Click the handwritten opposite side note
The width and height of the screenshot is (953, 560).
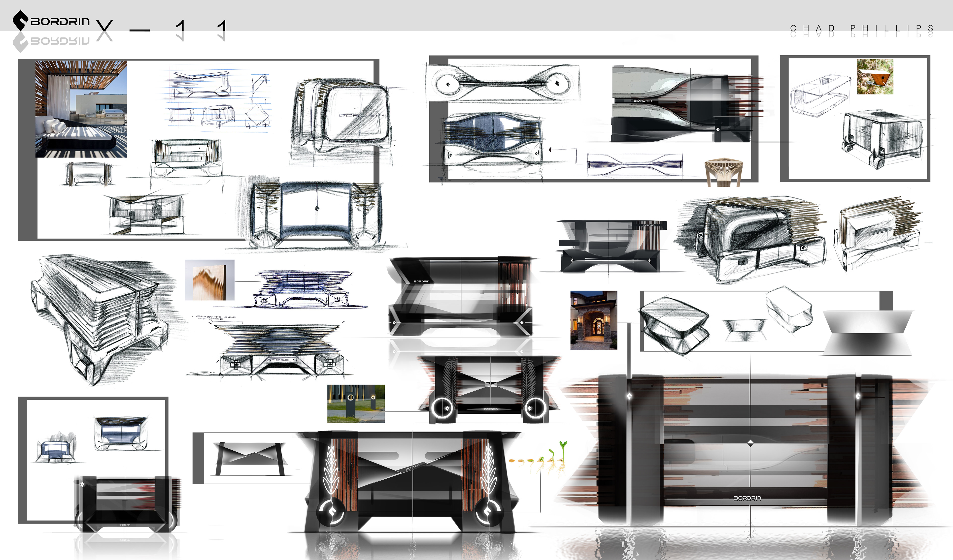[214, 318]
